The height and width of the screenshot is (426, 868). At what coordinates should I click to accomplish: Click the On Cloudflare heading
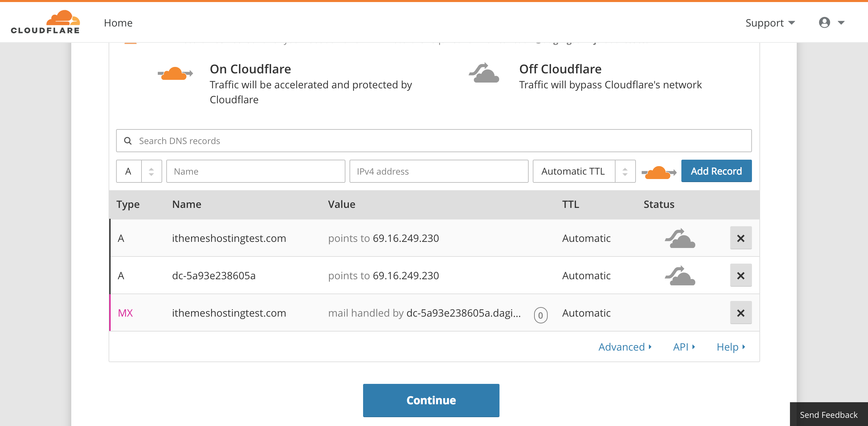pyautogui.click(x=250, y=69)
